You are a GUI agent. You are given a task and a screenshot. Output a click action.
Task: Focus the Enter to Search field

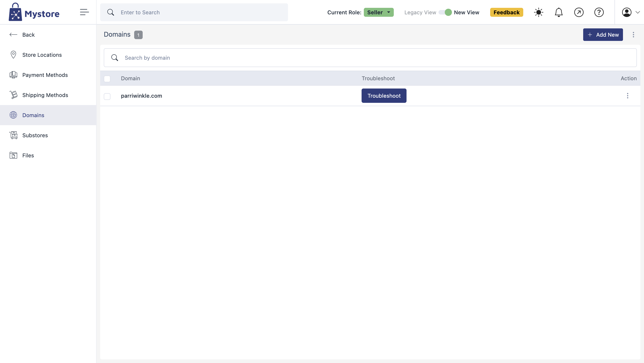pyautogui.click(x=194, y=12)
